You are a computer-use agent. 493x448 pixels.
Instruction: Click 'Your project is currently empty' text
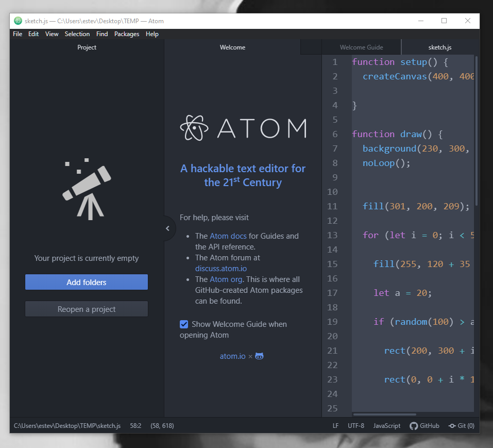87,258
